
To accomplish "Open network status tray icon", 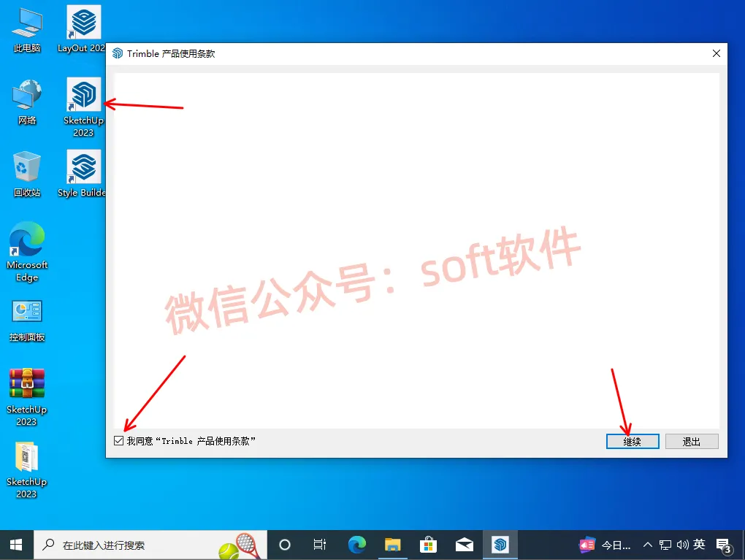I will 665,545.
